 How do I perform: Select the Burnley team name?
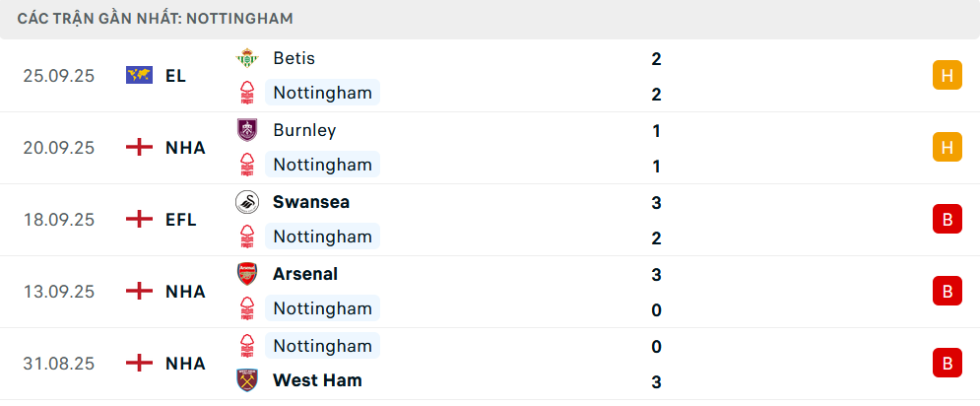point(304,130)
